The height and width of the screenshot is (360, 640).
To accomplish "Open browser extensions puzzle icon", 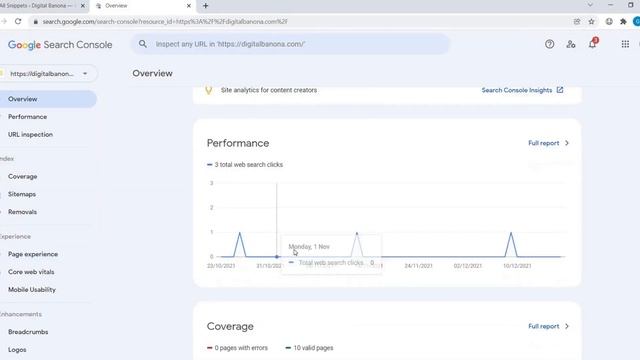I will [623, 21].
